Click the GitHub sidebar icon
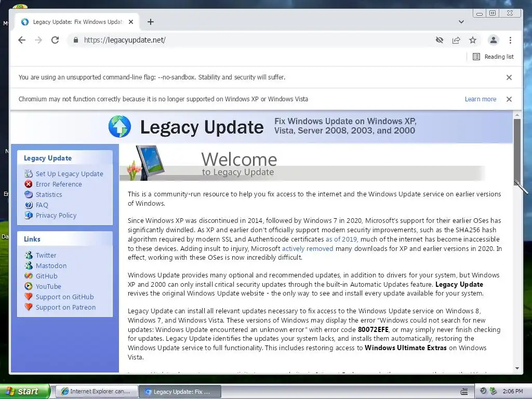The height and width of the screenshot is (399, 532). click(x=29, y=276)
